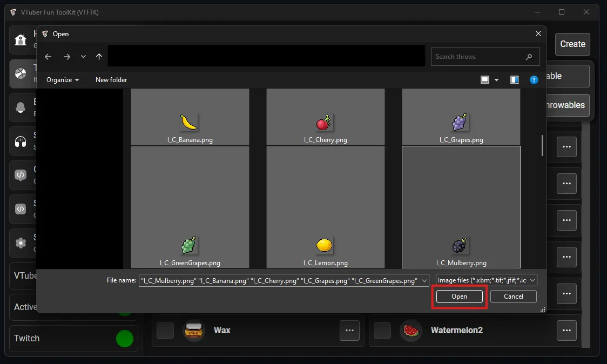
Task: Click the Wax jar icon
Action: coord(193,331)
